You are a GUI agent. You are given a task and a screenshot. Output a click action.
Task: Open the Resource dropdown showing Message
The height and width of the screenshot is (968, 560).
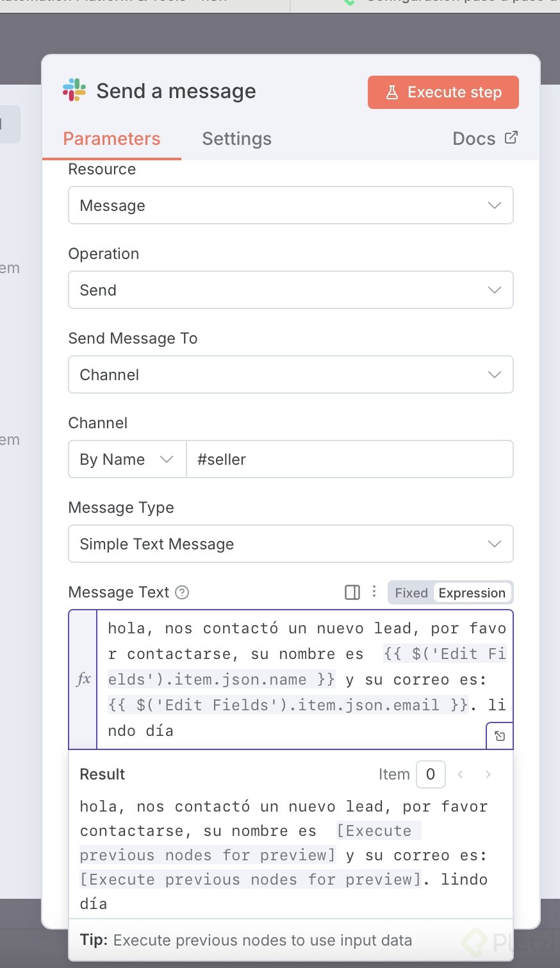click(x=290, y=205)
